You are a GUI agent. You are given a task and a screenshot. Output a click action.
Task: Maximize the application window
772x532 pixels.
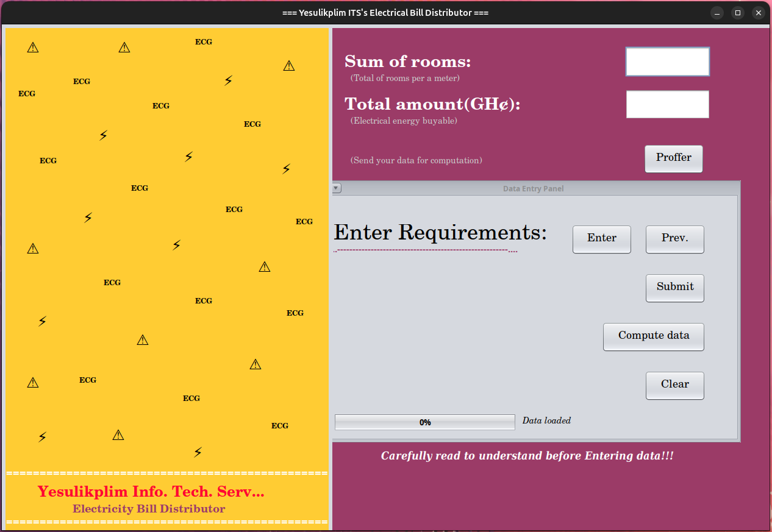[738, 13]
